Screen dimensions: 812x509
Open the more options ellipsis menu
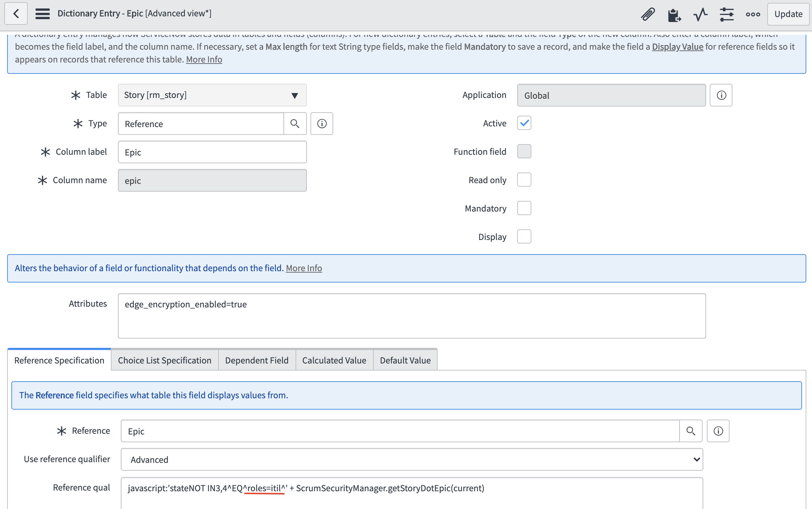click(752, 14)
